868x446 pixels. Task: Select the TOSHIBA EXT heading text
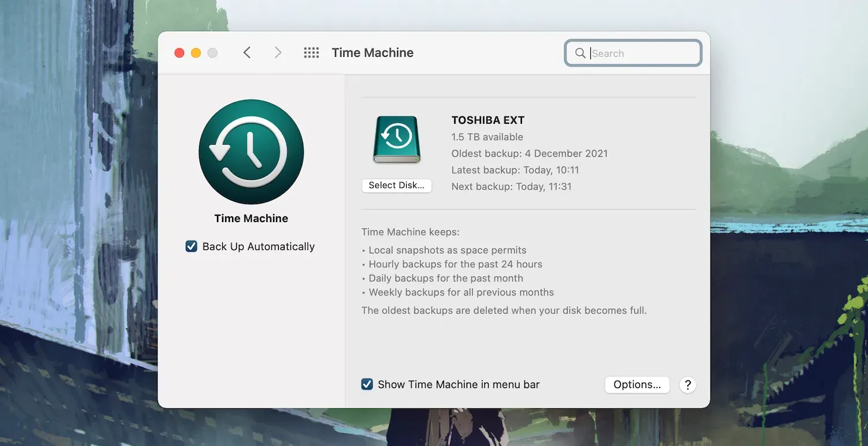[x=488, y=120]
